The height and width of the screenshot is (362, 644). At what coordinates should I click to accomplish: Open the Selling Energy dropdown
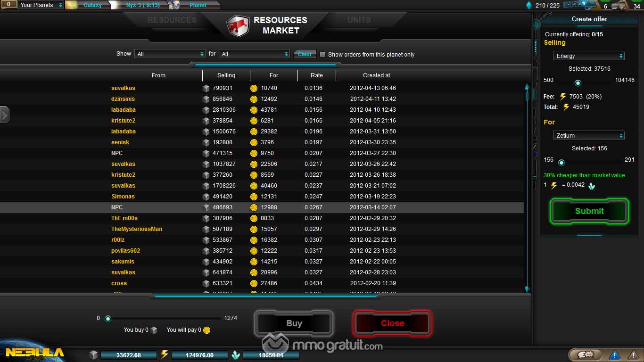pyautogui.click(x=589, y=56)
